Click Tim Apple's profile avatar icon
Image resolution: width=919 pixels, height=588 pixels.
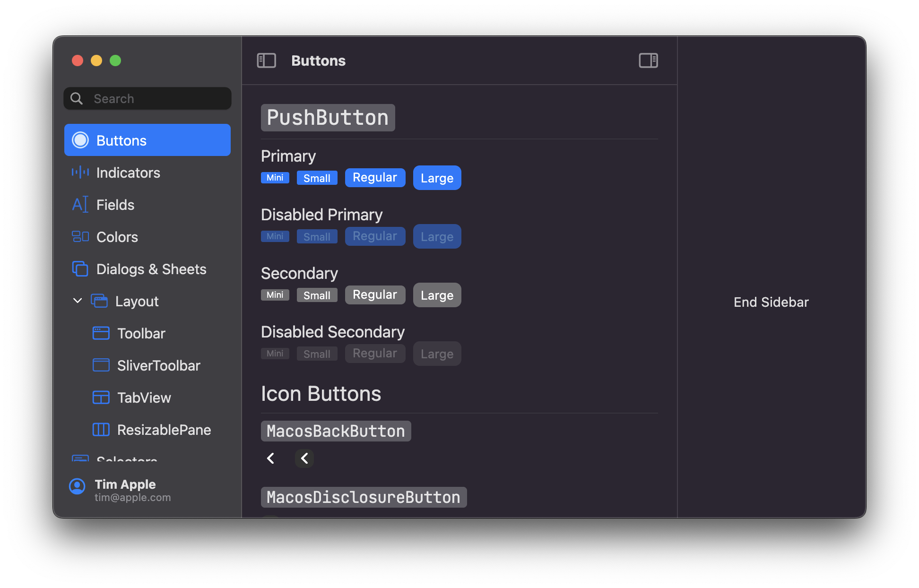(77, 486)
